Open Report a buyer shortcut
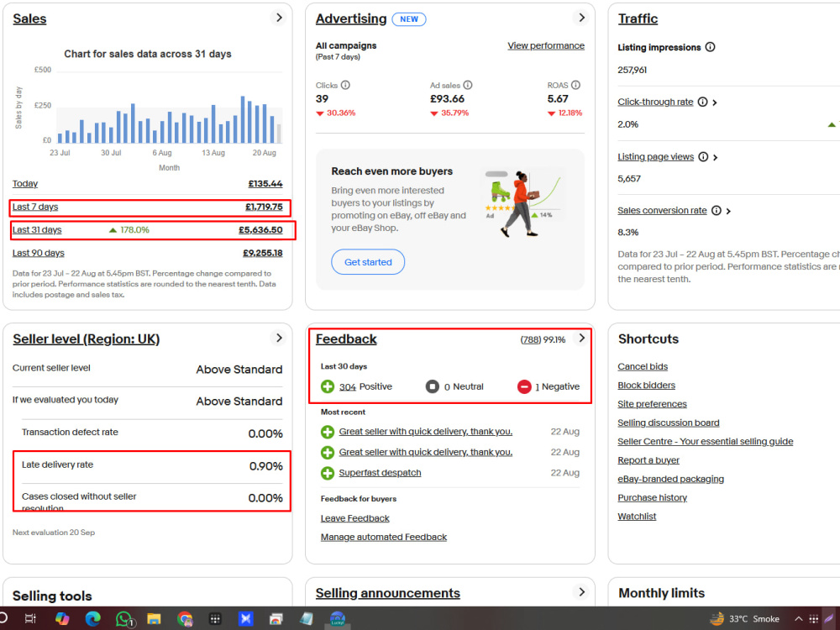 pyautogui.click(x=648, y=460)
